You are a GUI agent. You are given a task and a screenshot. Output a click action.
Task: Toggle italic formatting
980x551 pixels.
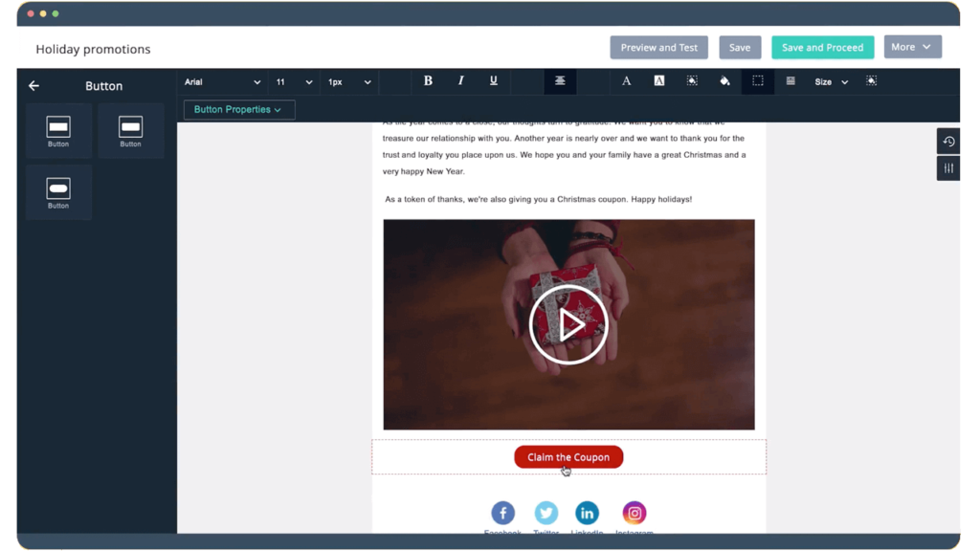(x=460, y=80)
